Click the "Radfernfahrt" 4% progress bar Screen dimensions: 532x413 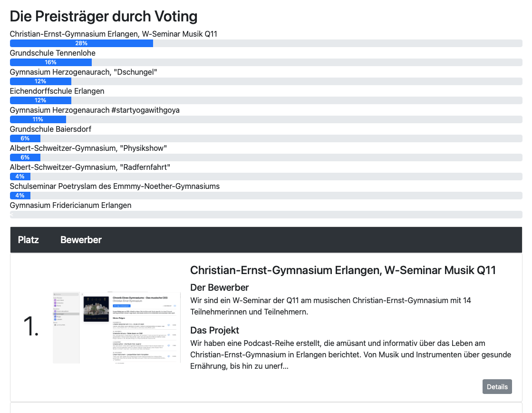[20, 176]
